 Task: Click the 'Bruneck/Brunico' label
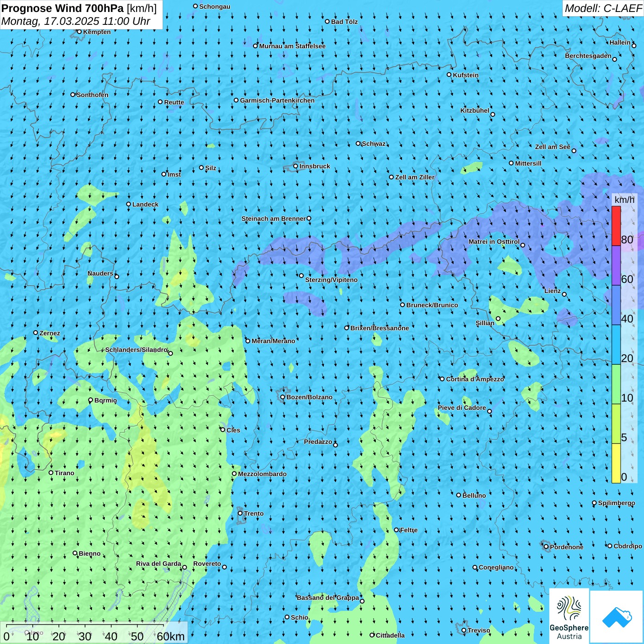coord(432,305)
